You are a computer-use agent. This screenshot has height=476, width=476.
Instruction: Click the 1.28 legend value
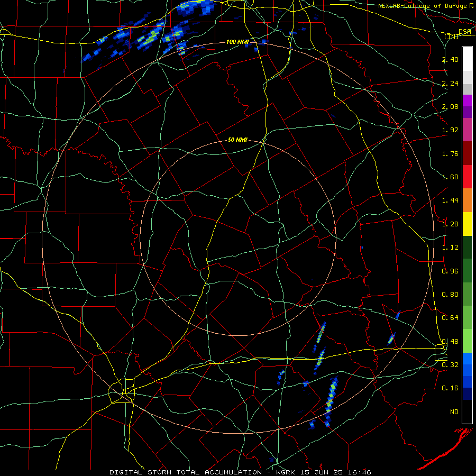pyautogui.click(x=450, y=224)
